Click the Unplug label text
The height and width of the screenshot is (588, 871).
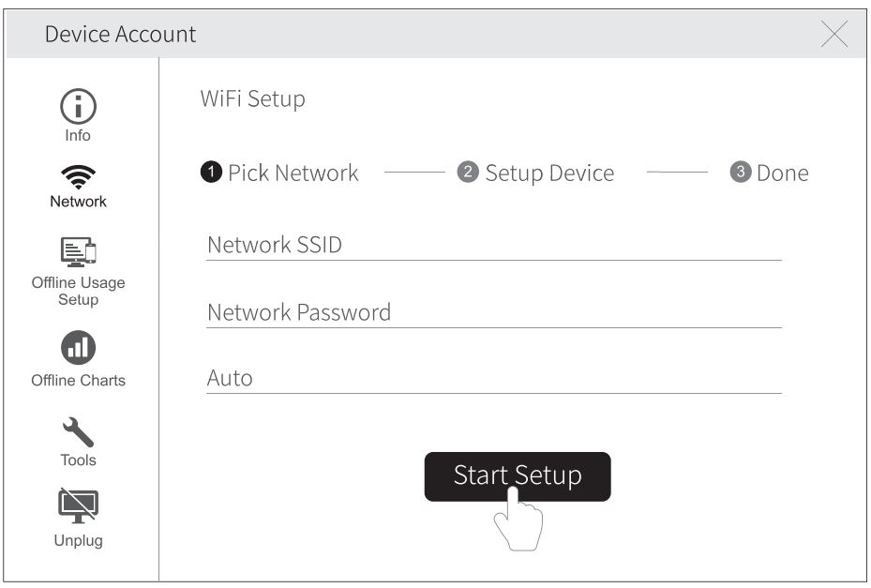[78, 541]
